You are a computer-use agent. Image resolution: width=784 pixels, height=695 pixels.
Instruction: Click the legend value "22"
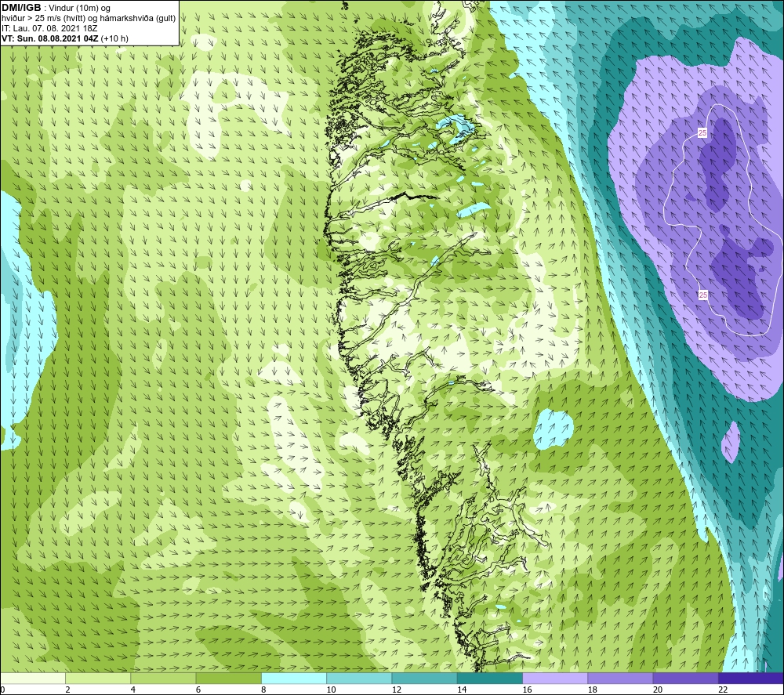tap(723, 690)
